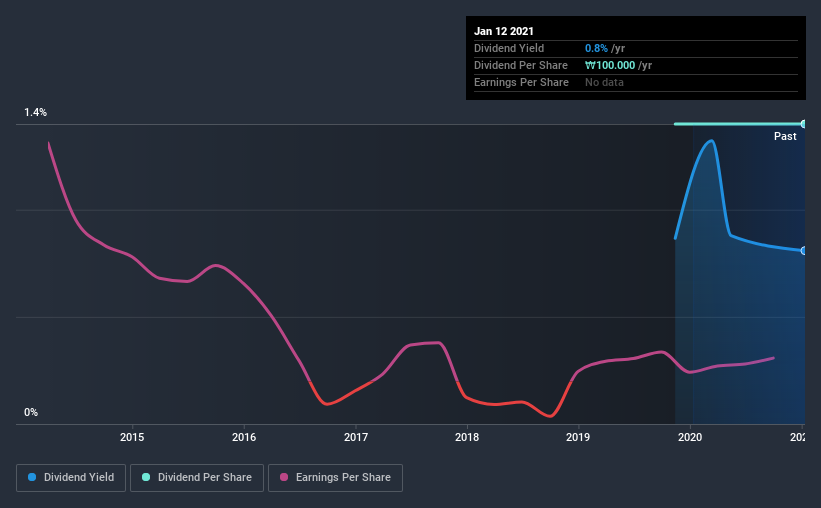Click the 2015 x-axis label
This screenshot has height=508, width=821.
coord(132,437)
